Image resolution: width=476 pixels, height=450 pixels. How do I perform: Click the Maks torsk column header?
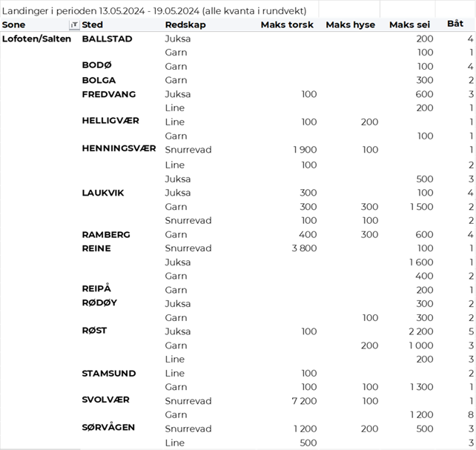point(287,25)
